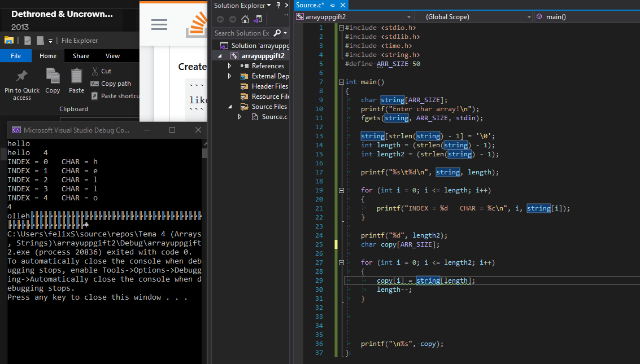Pin the Source.c* tab with its pin icon
The height and width of the screenshot is (364, 640).
[x=332, y=5]
